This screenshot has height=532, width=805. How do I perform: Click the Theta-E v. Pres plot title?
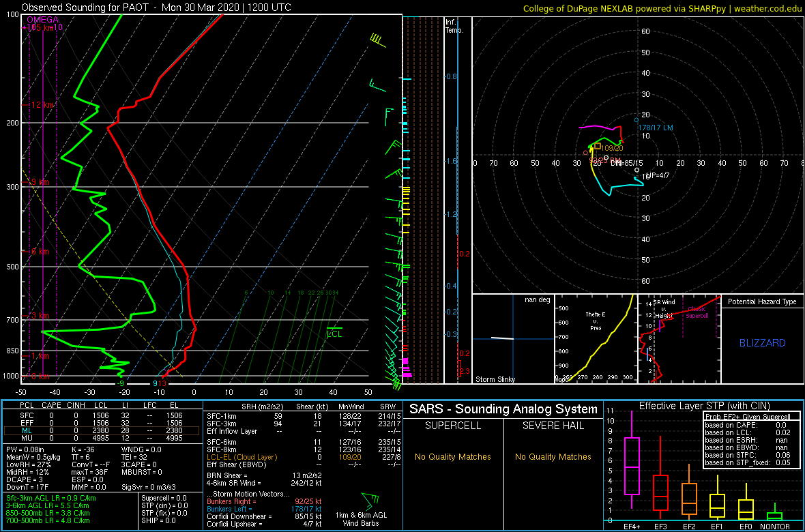tap(596, 321)
